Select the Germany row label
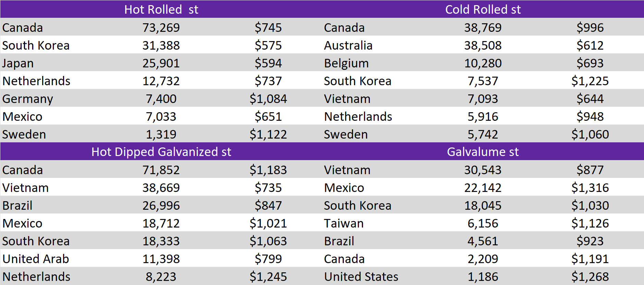This screenshot has height=285, width=644. (28, 99)
